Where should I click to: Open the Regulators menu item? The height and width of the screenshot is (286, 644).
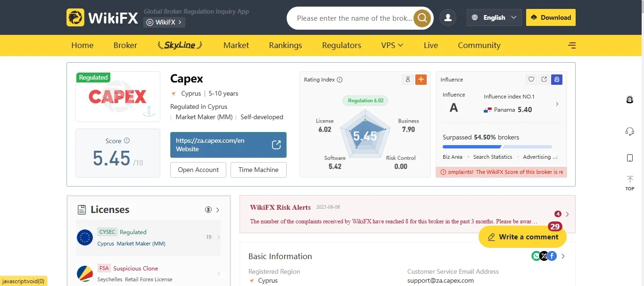342,45
